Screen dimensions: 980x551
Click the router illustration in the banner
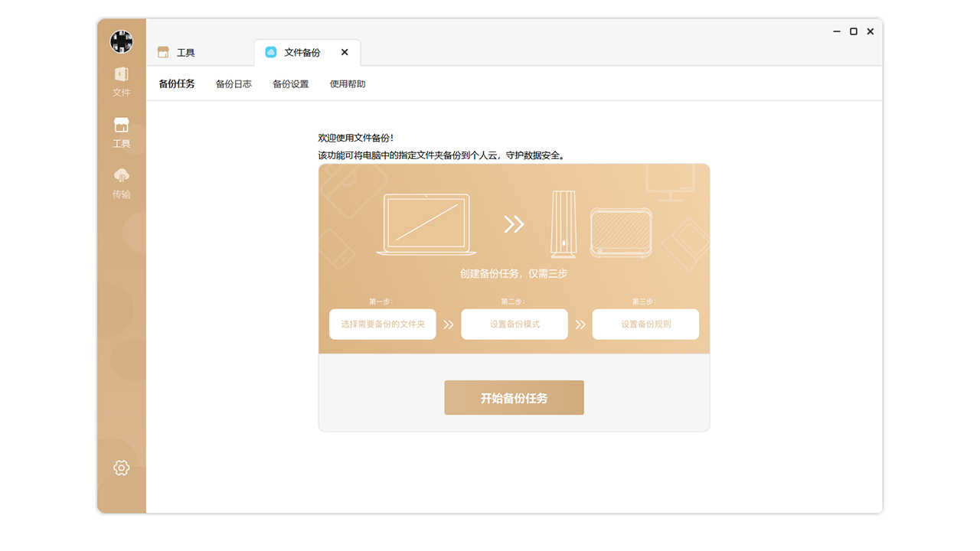[x=563, y=224]
